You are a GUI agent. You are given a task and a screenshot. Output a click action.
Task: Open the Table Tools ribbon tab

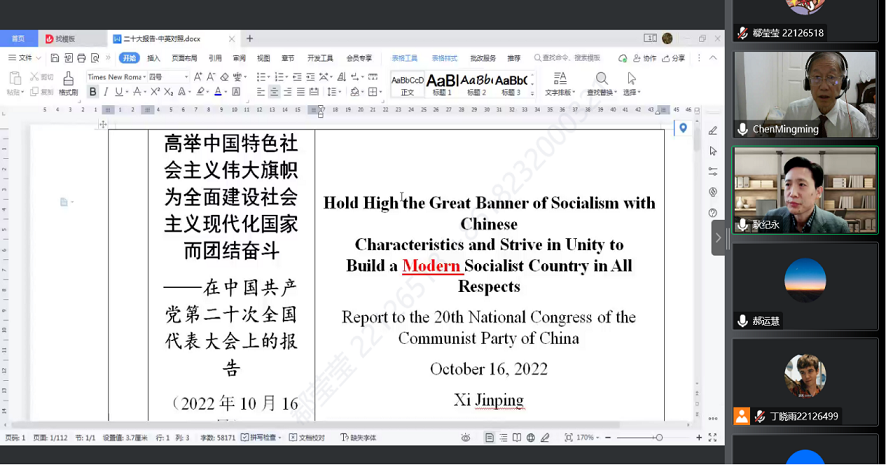click(x=405, y=58)
